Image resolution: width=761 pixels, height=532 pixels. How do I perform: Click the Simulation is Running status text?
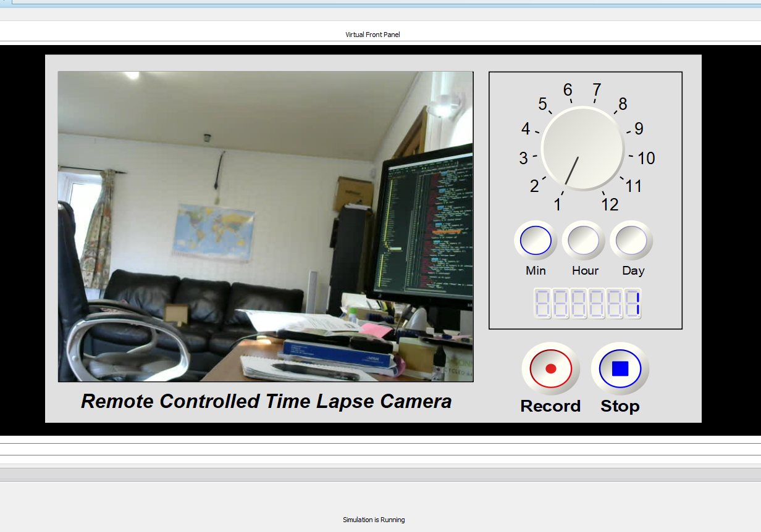point(373,520)
